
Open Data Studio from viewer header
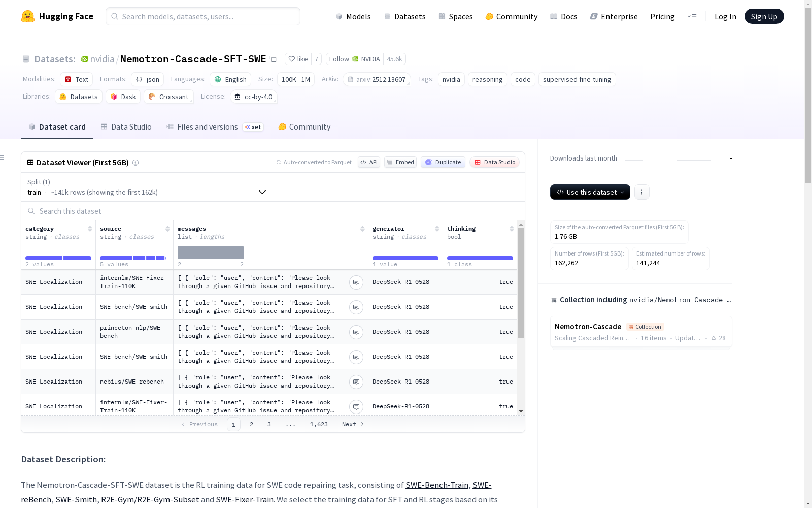click(x=495, y=163)
